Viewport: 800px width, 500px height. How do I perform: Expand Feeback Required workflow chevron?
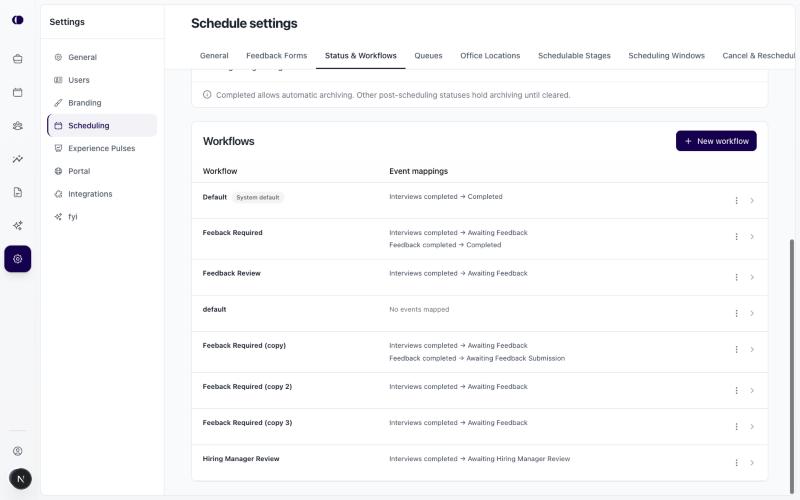752,237
